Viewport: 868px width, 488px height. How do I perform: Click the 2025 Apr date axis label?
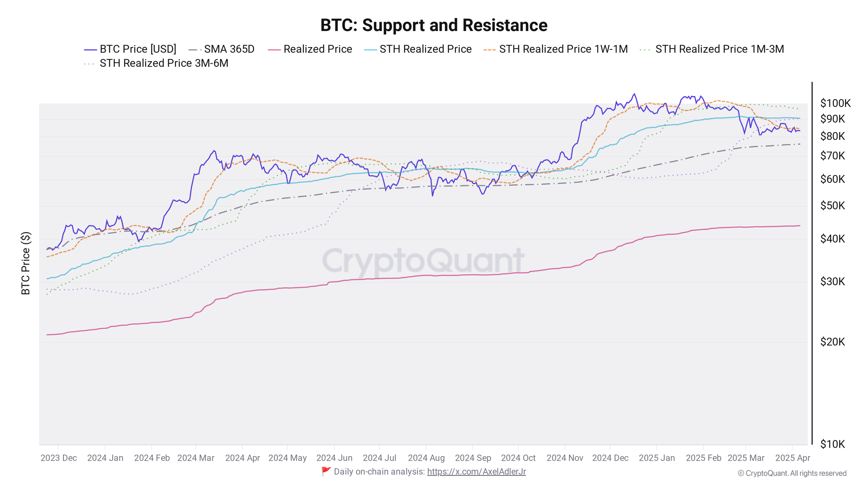(793, 458)
